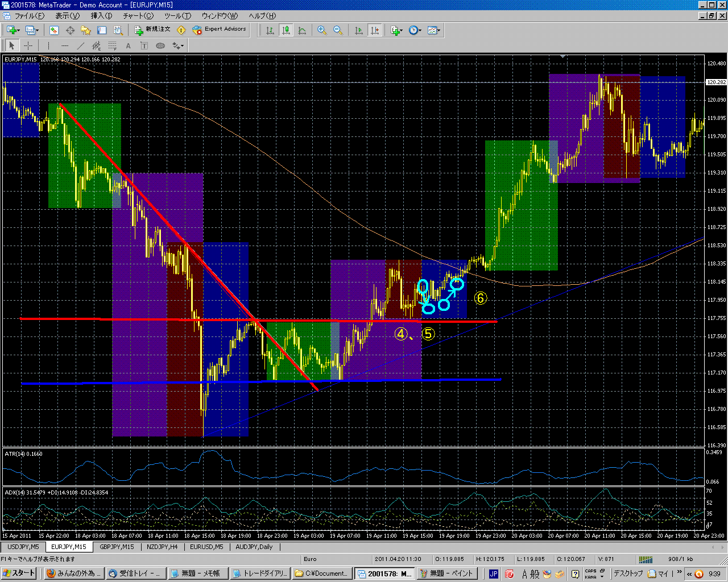Toggle chart shift button
This screenshot has width=728, height=582.
375,30
